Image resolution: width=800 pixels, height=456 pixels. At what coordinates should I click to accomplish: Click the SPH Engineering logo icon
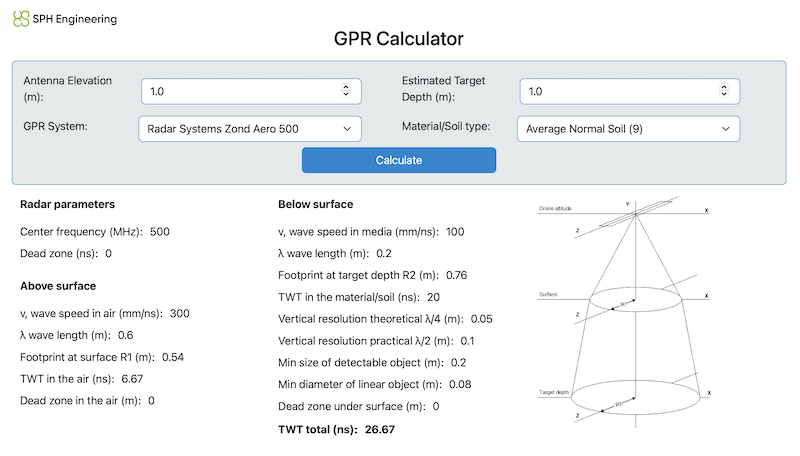pyautogui.click(x=21, y=19)
